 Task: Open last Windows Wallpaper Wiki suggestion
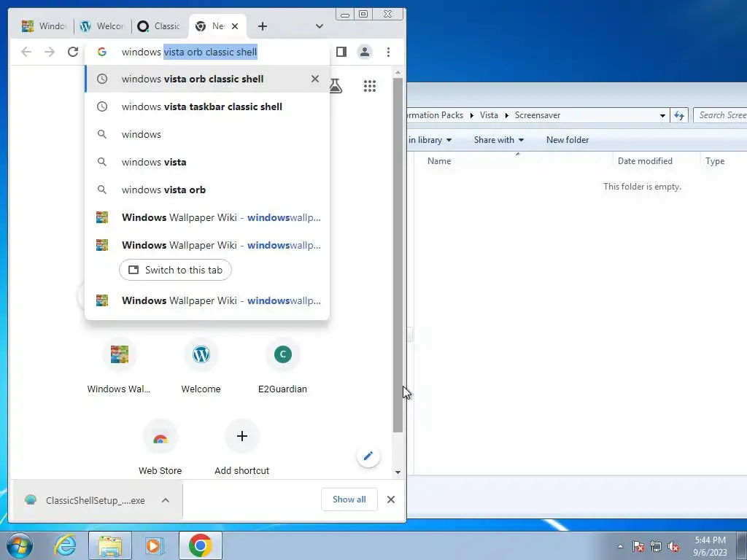[207, 300]
